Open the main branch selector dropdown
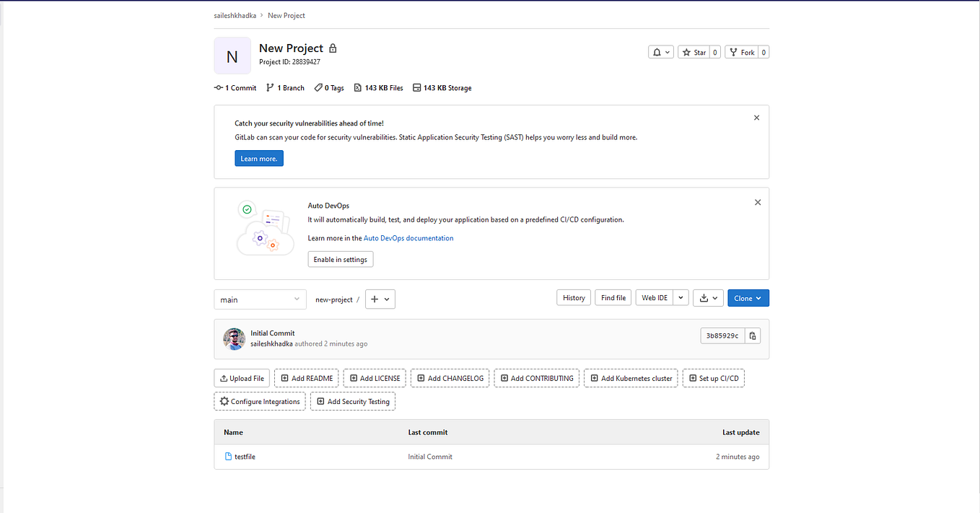The height and width of the screenshot is (513, 980). click(260, 299)
